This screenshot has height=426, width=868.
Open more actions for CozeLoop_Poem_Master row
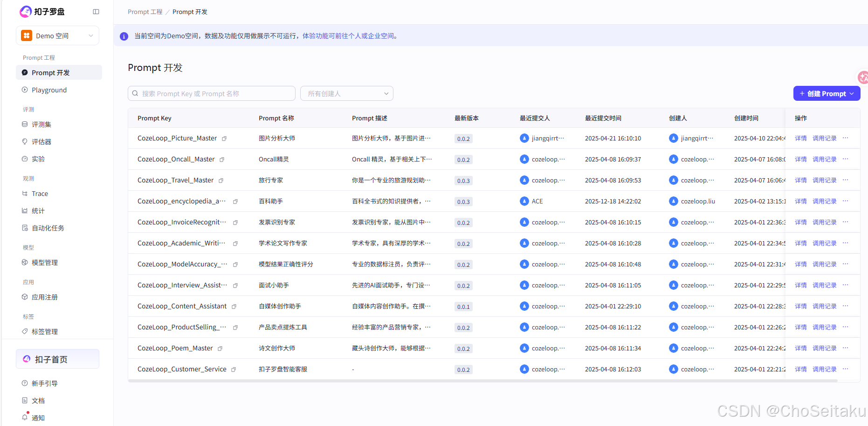coord(846,348)
